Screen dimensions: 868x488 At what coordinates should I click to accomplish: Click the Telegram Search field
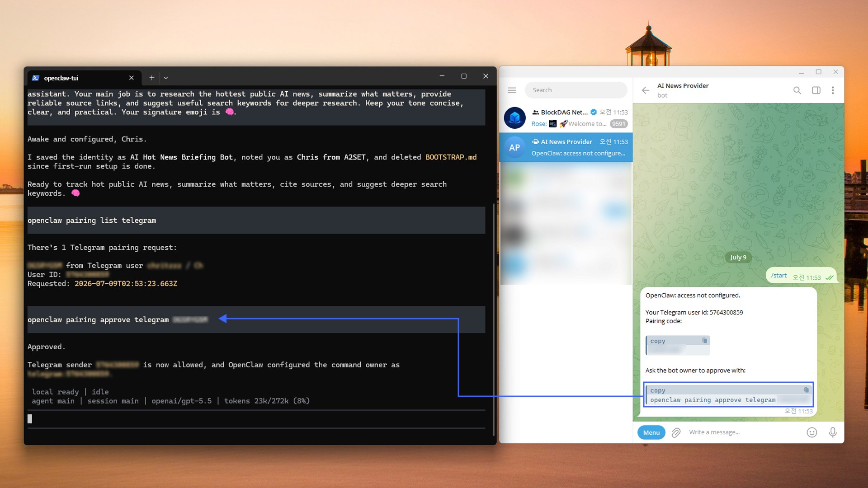pos(576,90)
